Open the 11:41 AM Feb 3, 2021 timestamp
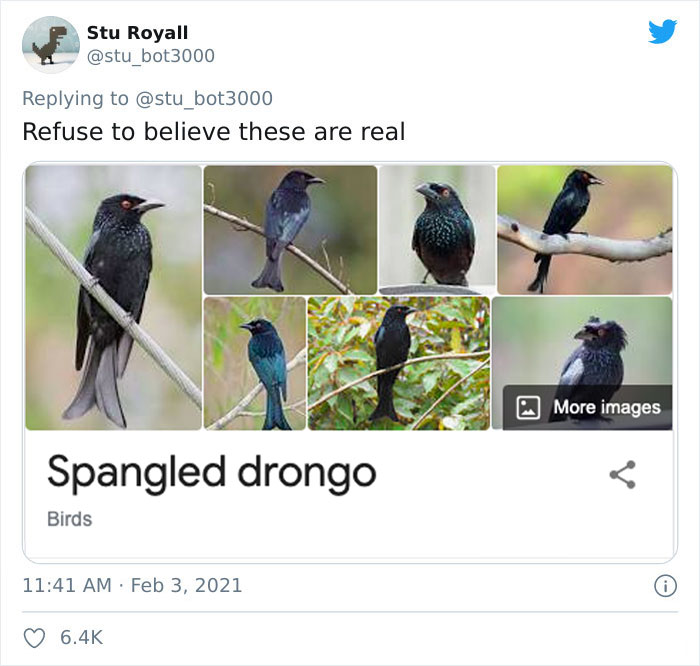700x666 pixels. coord(132,584)
